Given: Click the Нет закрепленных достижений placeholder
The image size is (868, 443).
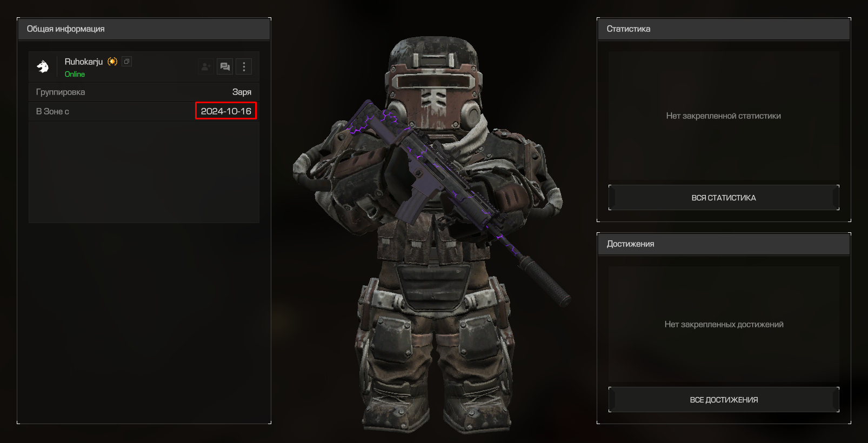Looking at the screenshot, I should click(724, 324).
